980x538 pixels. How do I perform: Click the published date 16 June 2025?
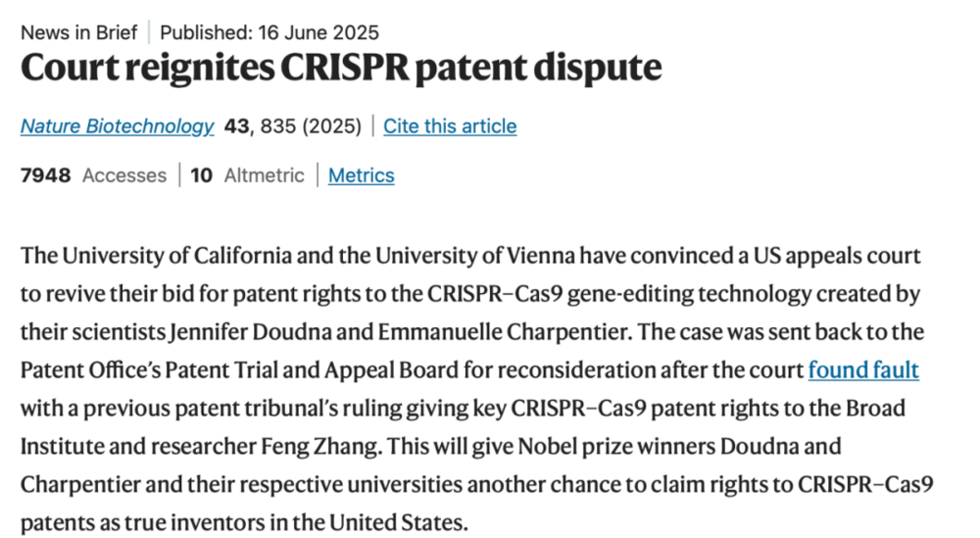coord(318,32)
